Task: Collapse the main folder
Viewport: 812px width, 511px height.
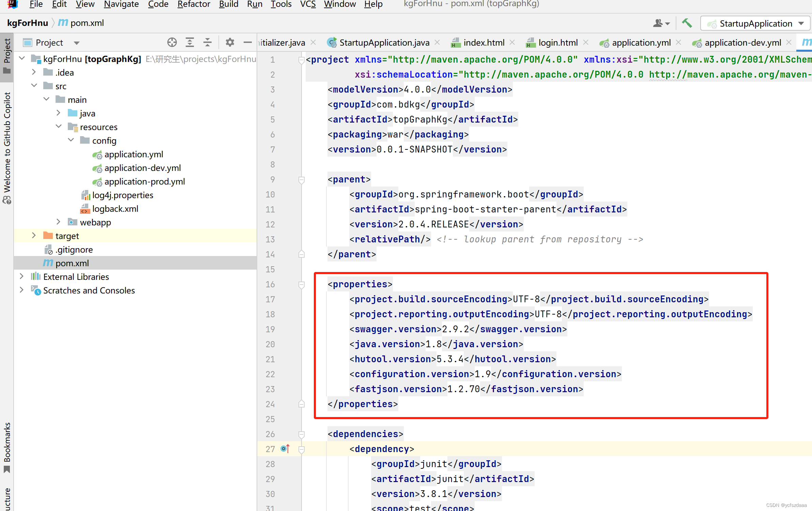Action: tap(46, 99)
